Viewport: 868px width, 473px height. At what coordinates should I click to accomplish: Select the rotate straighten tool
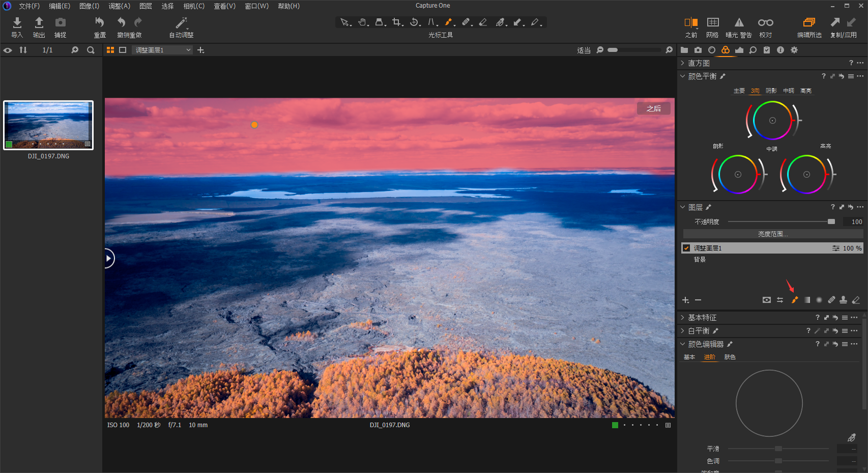point(415,22)
